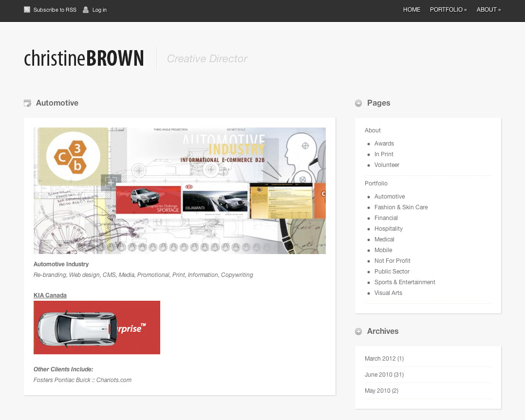Open the Public Sector page
Image resolution: width=525 pixels, height=420 pixels.
click(392, 272)
